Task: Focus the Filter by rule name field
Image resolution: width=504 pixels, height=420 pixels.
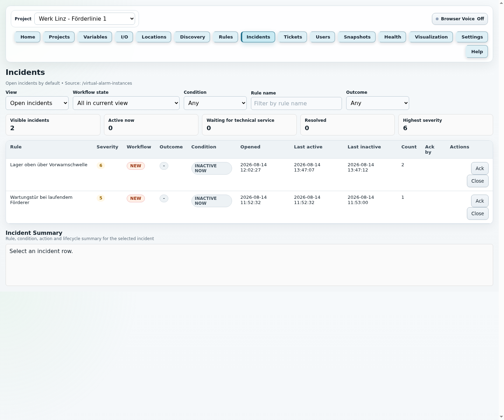Action: (x=296, y=103)
